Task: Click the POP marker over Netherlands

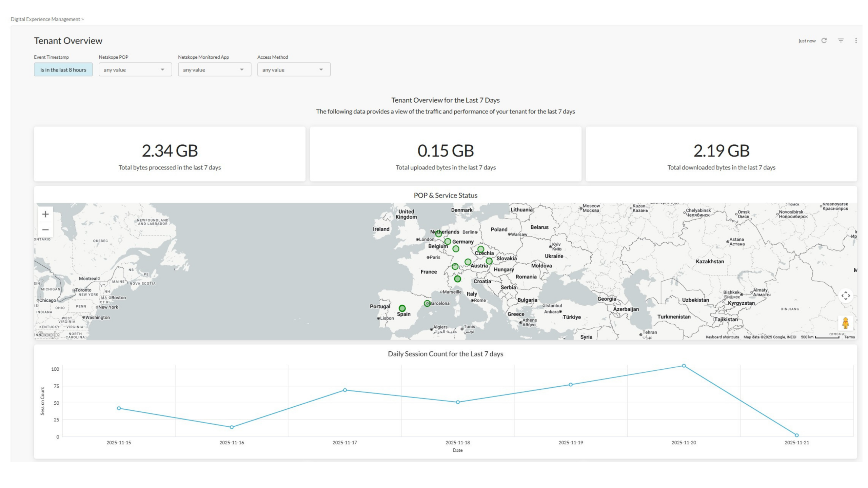Action: [x=438, y=233]
